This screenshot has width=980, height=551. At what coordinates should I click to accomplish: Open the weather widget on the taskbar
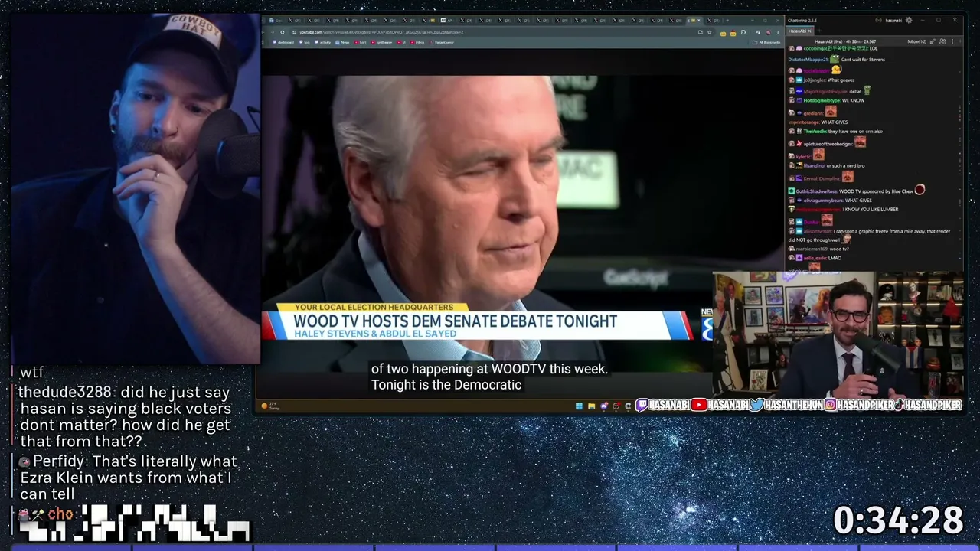point(271,406)
